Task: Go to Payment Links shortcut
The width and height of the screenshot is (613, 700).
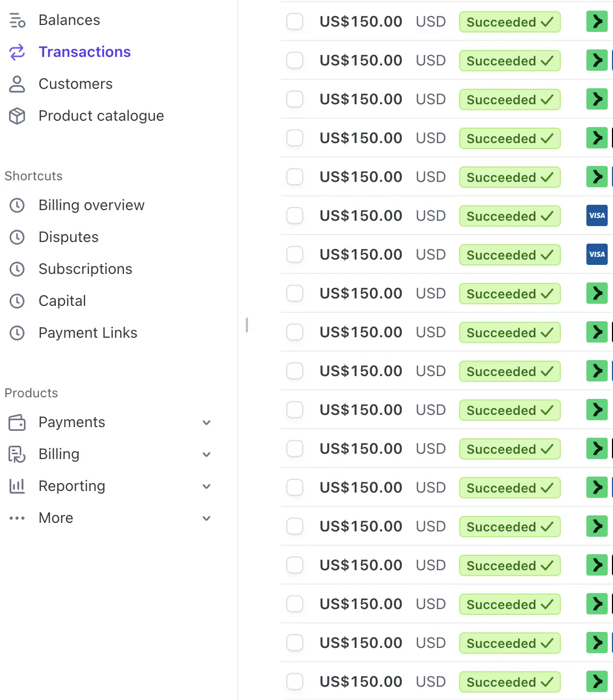Action: point(88,333)
